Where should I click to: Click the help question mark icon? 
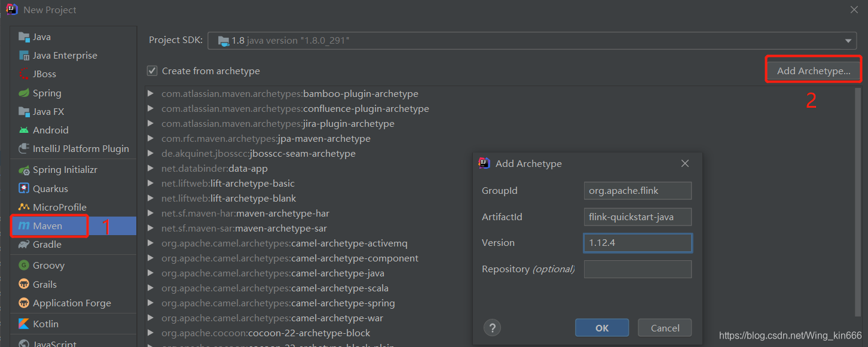click(492, 328)
